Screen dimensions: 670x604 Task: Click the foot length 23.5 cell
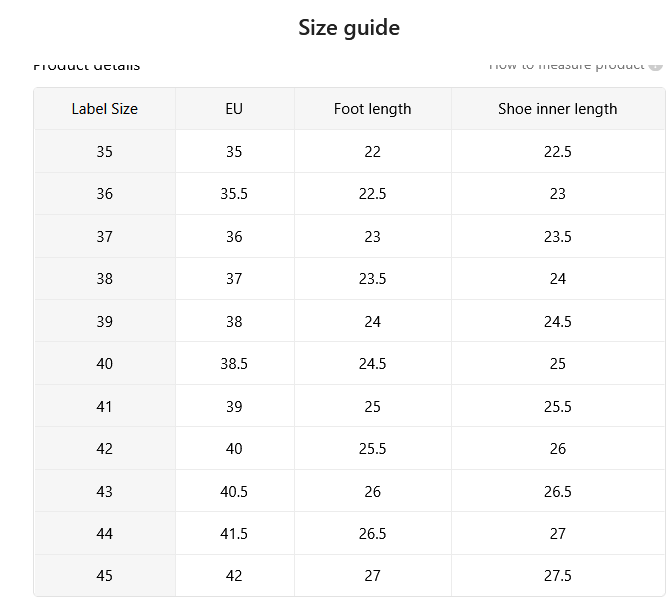coord(372,279)
